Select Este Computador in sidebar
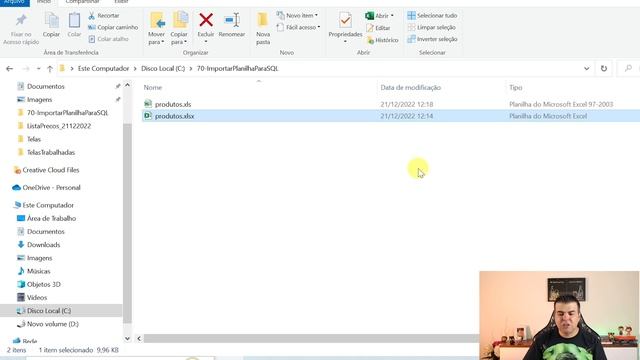 point(48,205)
